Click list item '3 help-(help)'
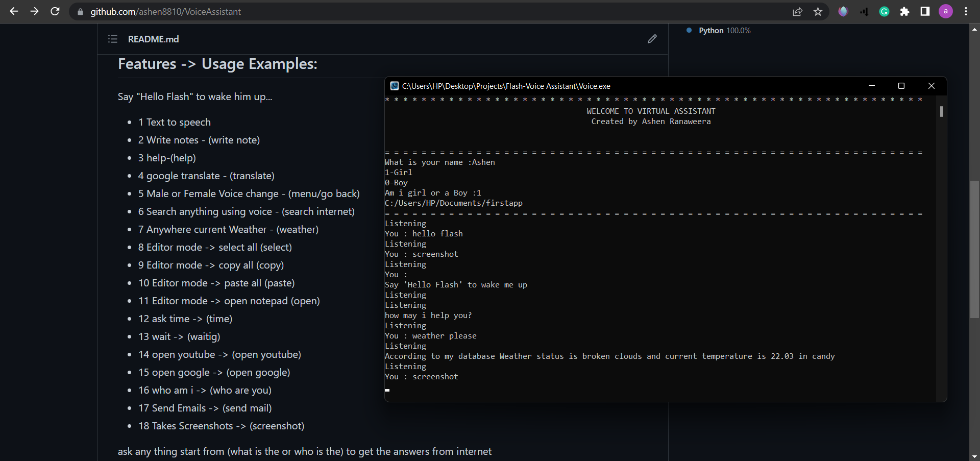The image size is (980, 461). tap(167, 158)
